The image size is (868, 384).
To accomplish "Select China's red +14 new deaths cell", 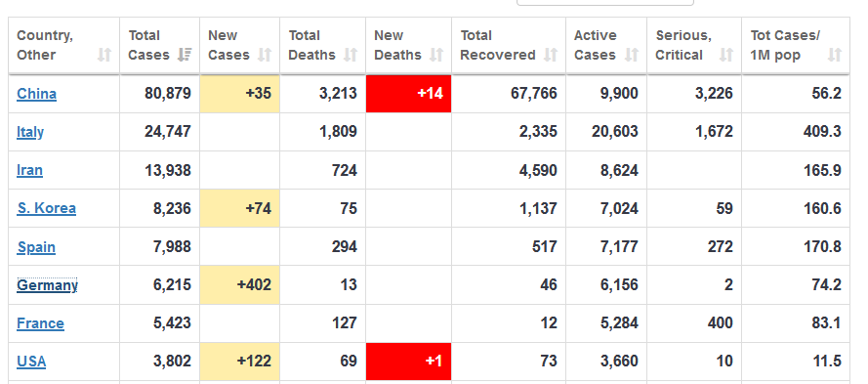I will 408,94.
